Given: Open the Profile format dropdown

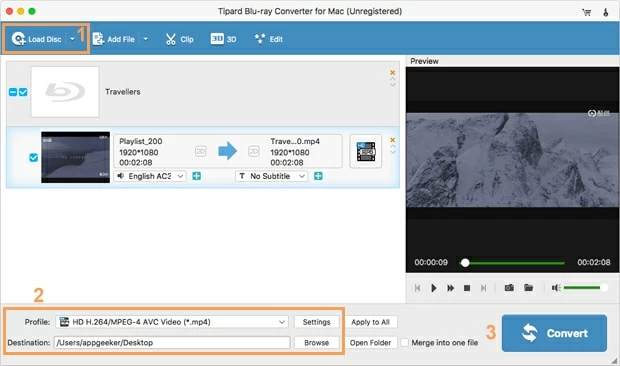Looking at the screenshot, I should point(172,322).
